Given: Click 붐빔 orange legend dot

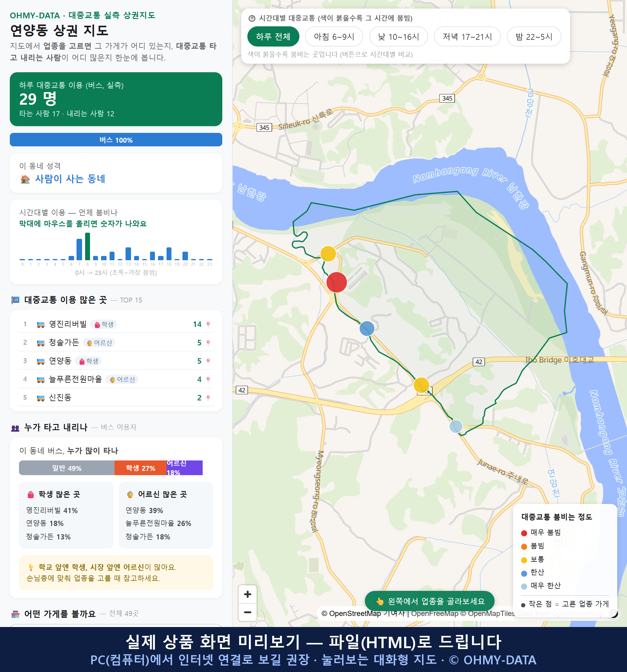Looking at the screenshot, I should click(524, 546).
